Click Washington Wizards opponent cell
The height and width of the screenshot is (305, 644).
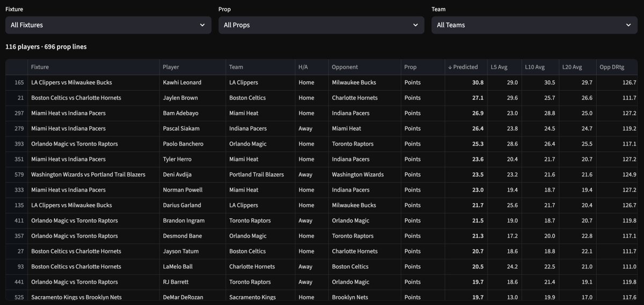coord(364,174)
